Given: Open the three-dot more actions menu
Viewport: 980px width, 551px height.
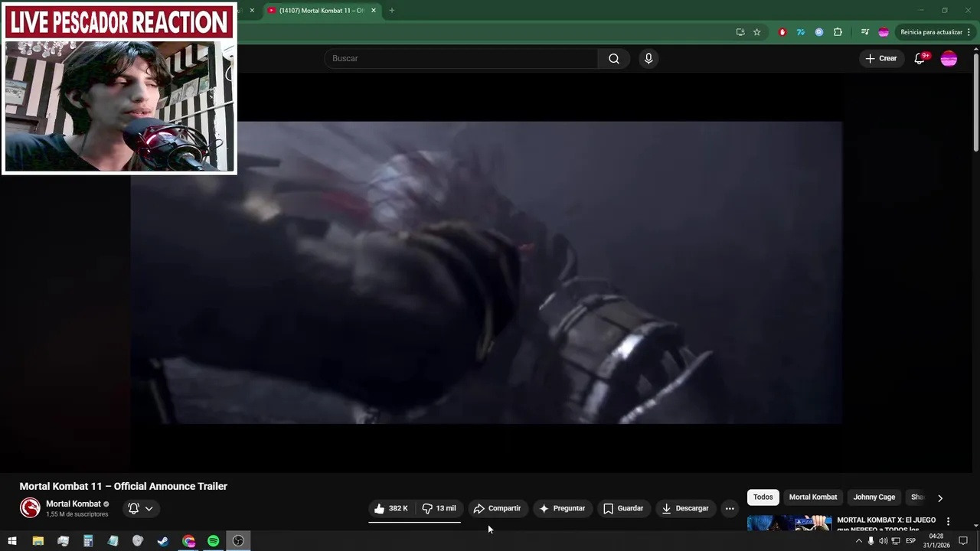Looking at the screenshot, I should pos(730,508).
